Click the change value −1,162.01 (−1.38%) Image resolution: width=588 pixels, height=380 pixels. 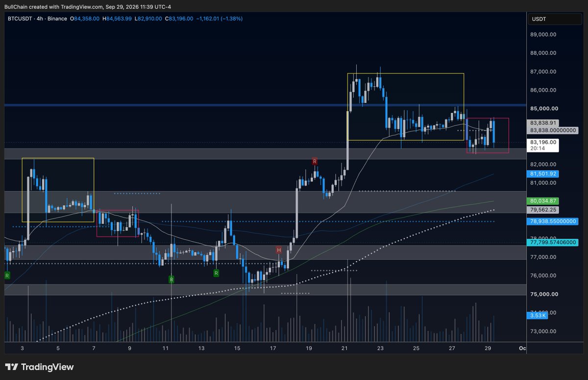[220, 19]
